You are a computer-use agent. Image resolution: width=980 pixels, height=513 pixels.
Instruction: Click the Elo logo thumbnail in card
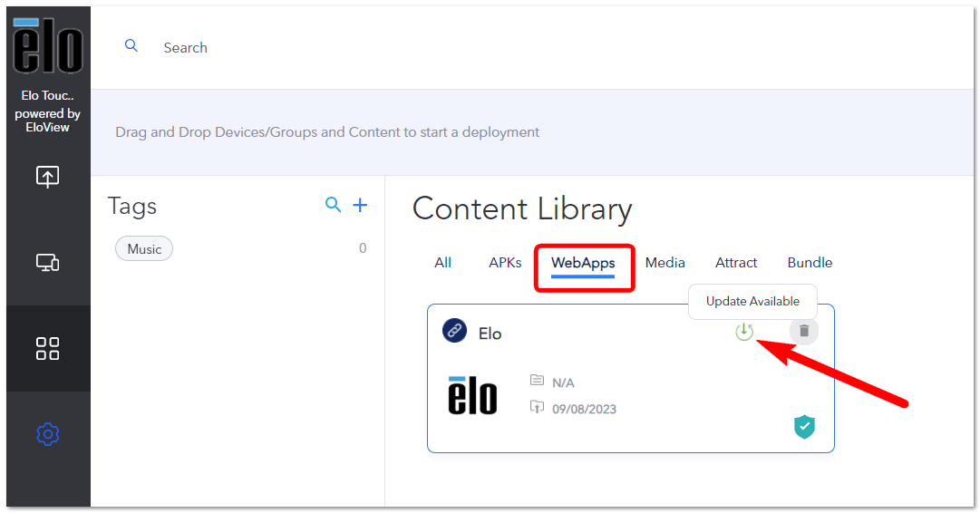pos(472,395)
